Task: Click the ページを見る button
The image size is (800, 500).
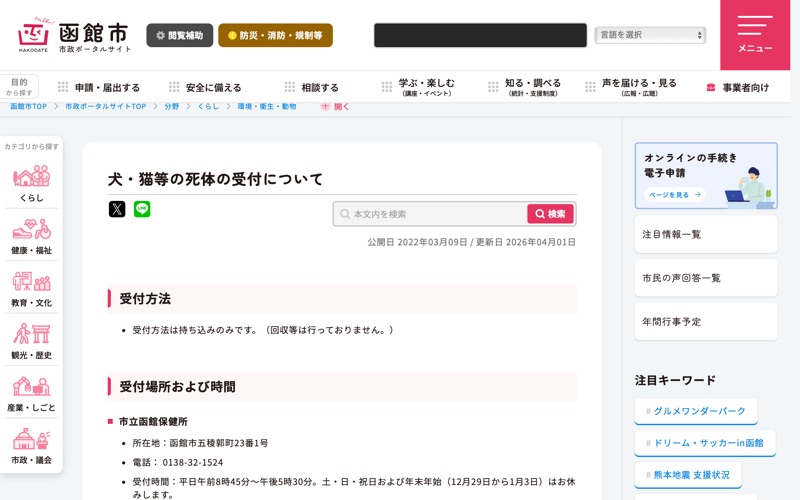Action: [x=675, y=194]
